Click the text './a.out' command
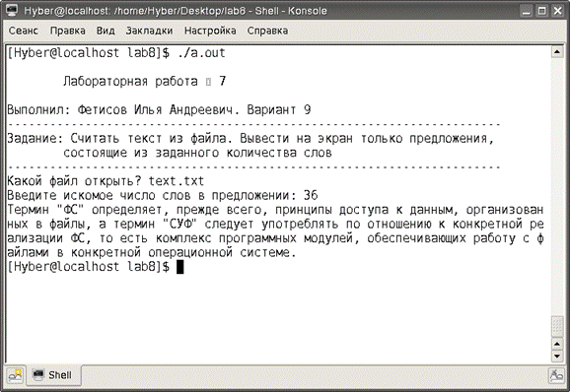This screenshot has width=570, height=392. [201, 53]
